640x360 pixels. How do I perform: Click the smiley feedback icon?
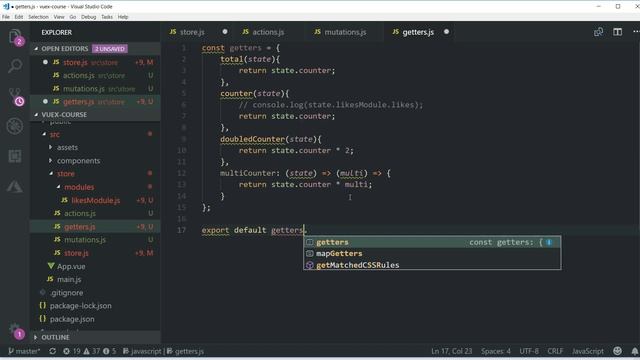pyautogui.click(x=618, y=351)
